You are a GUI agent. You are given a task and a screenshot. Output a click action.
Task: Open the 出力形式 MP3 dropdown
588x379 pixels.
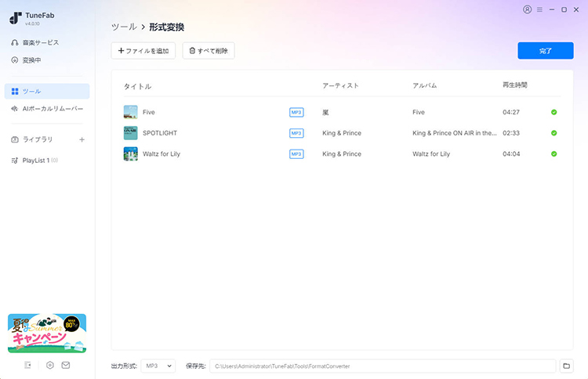point(158,366)
